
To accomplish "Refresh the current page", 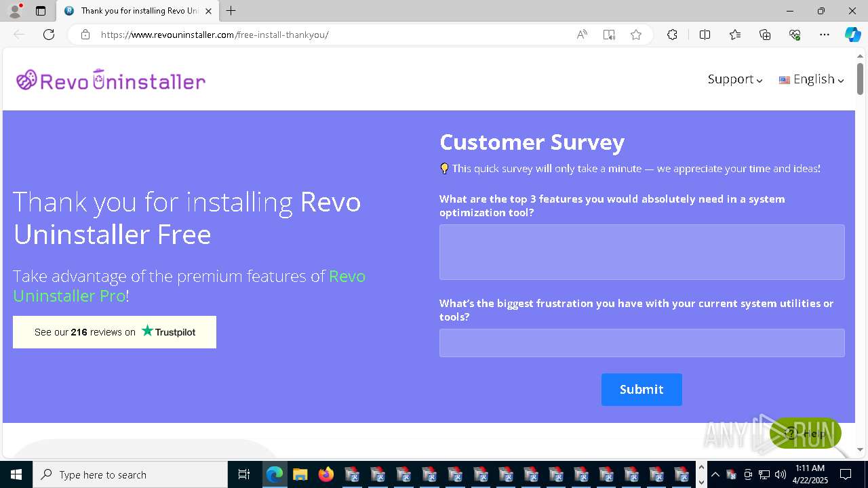I will coord(49,35).
